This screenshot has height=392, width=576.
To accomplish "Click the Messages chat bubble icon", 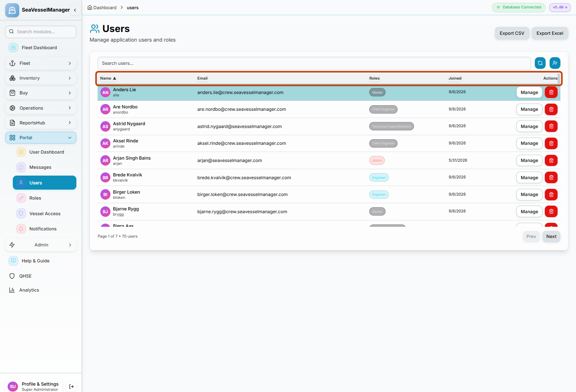I will tap(21, 167).
